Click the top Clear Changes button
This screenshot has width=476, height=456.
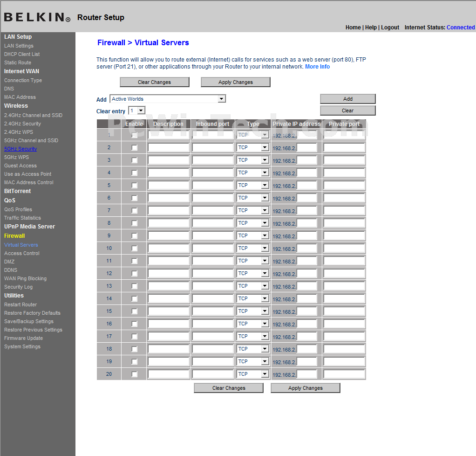(x=155, y=82)
